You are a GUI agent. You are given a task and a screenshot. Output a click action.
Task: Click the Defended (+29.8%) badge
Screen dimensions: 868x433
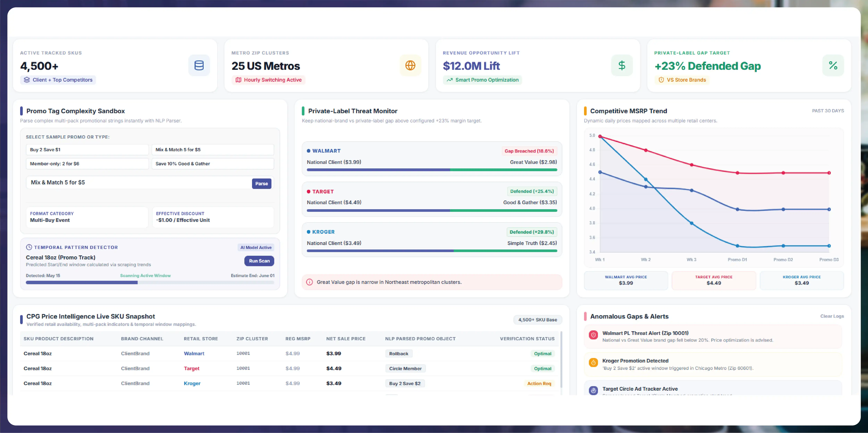coord(531,232)
